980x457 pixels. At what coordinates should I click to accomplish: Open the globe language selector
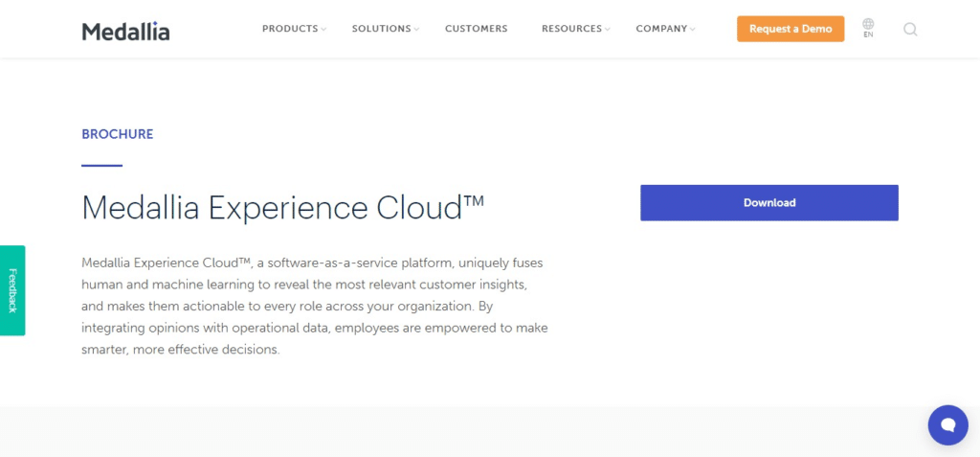(868, 28)
